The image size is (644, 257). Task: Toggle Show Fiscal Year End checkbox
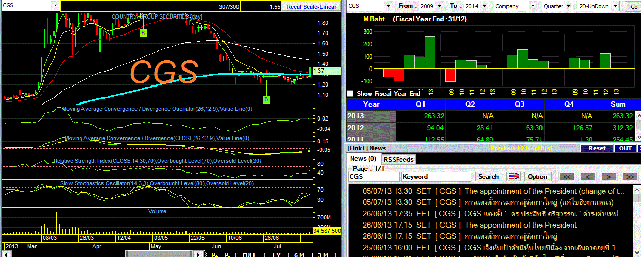click(350, 94)
